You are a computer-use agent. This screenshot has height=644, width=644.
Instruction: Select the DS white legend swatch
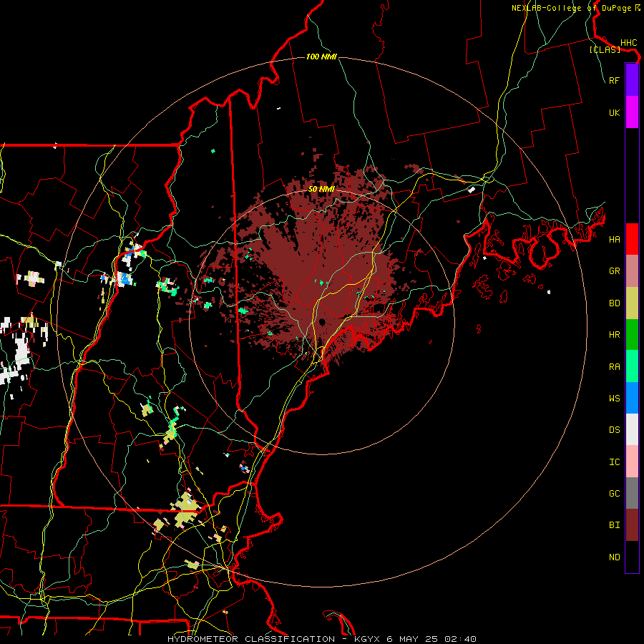click(x=632, y=429)
